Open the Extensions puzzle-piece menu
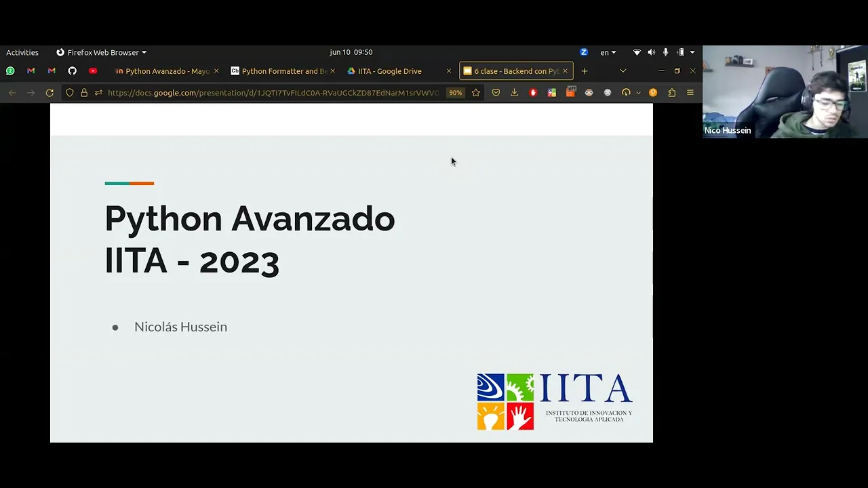Viewport: 868px width, 488px height. click(x=672, y=93)
